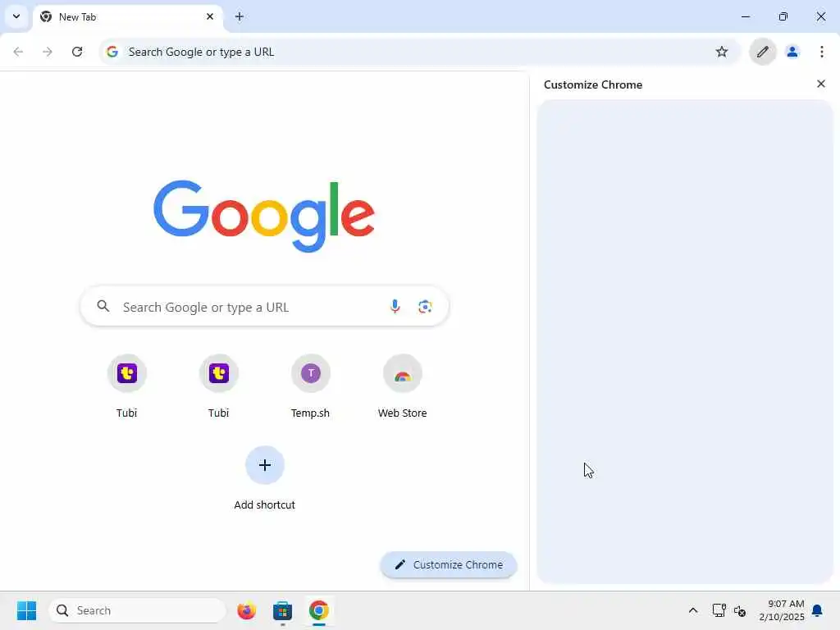This screenshot has width=840, height=630.
Task: Focus the address bar URL field
Action: (418, 52)
